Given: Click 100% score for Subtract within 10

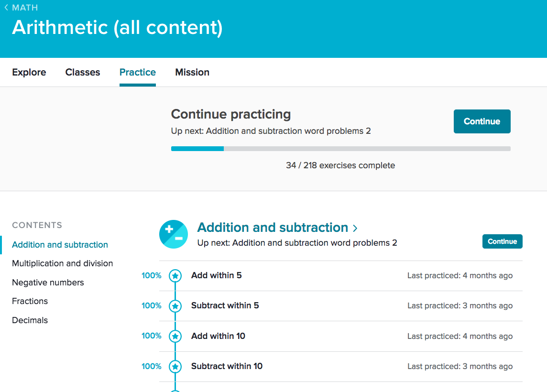Looking at the screenshot, I should click(x=152, y=366).
